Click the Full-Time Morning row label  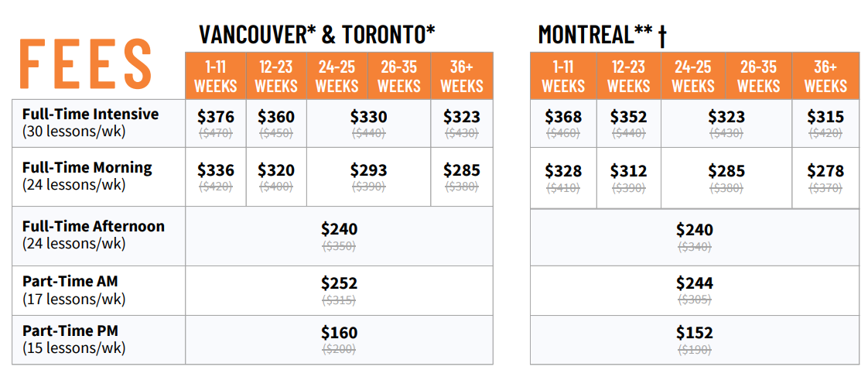87,176
